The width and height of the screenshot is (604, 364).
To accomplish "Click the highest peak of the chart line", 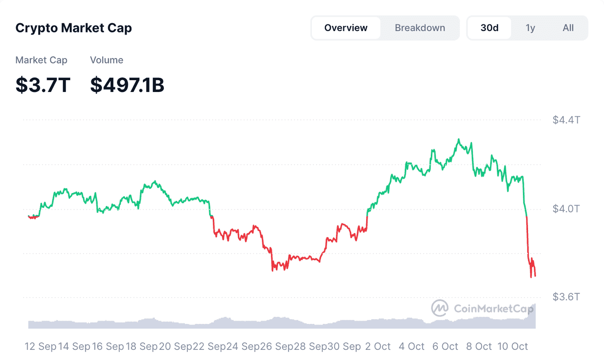I will pos(458,139).
